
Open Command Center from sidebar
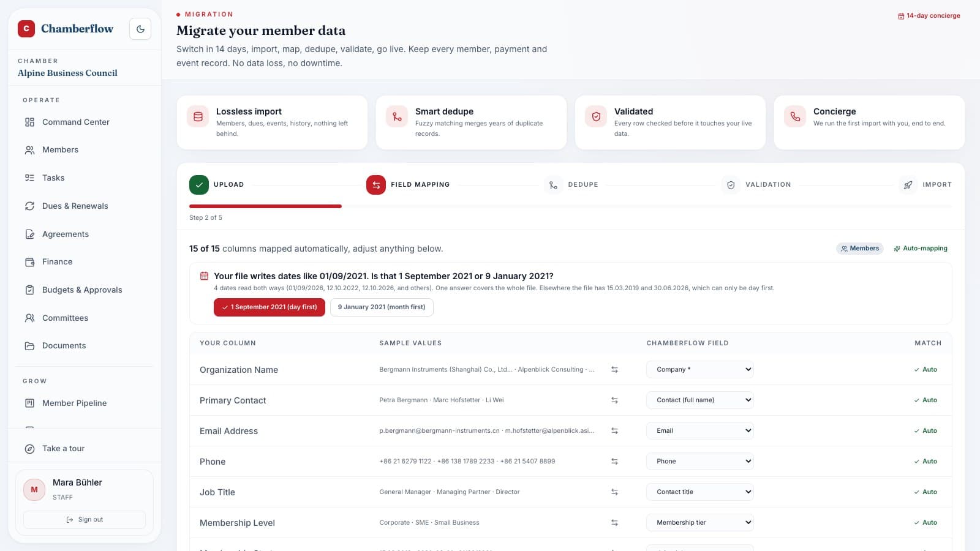tap(76, 122)
